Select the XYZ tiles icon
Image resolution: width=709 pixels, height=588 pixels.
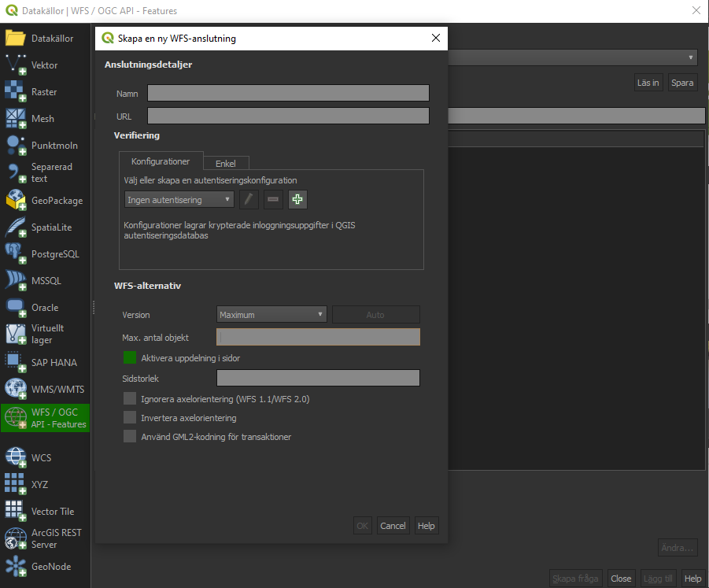pos(16,484)
